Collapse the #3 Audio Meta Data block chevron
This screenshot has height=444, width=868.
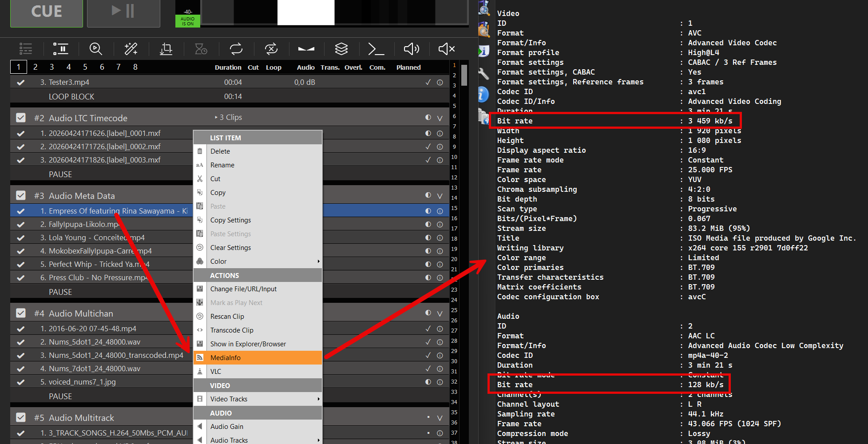point(440,196)
